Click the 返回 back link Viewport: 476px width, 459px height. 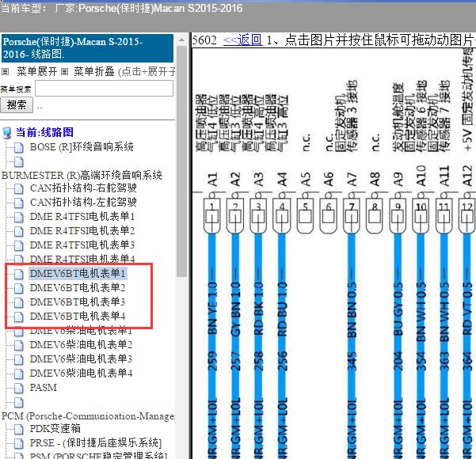[242, 40]
